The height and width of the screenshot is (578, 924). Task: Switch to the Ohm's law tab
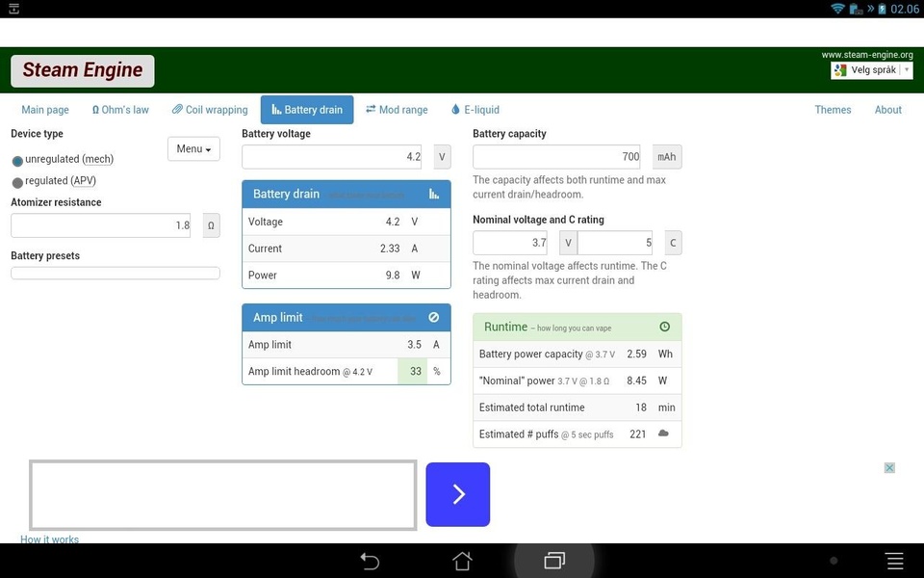point(120,110)
